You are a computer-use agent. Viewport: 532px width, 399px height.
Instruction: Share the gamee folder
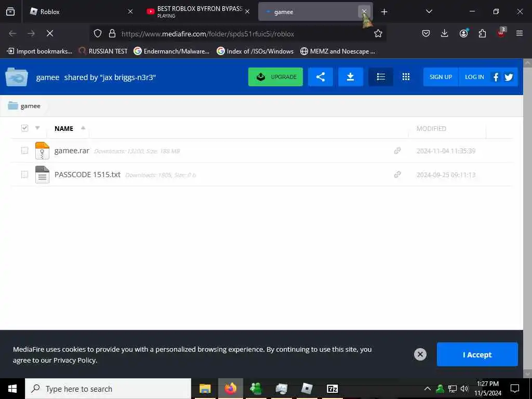tap(320, 77)
